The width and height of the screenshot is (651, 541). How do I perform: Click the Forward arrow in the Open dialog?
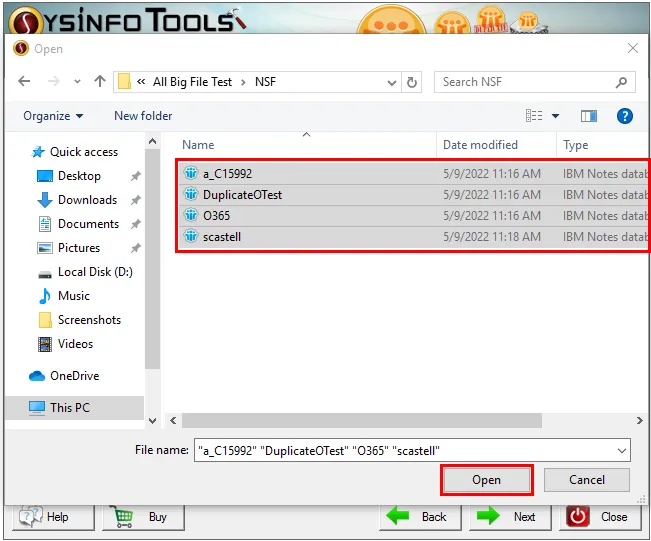point(54,81)
